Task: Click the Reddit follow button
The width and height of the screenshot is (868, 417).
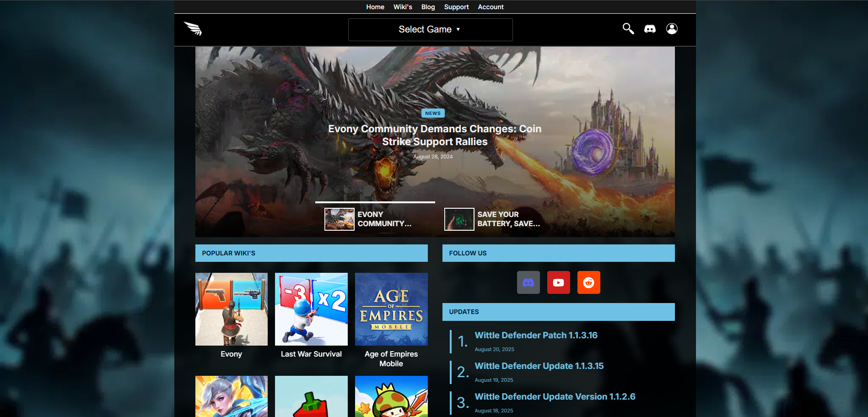Action: [x=588, y=282]
